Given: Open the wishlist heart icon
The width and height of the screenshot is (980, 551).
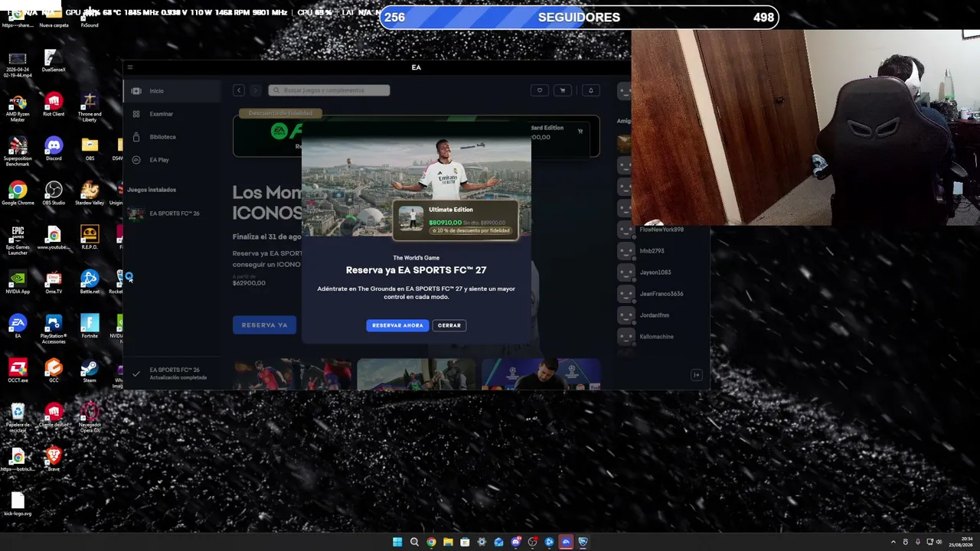Looking at the screenshot, I should (x=540, y=90).
